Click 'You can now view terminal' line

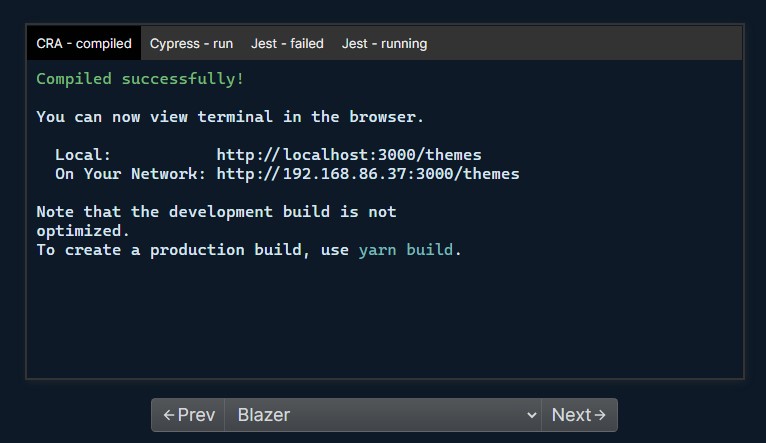click(230, 117)
